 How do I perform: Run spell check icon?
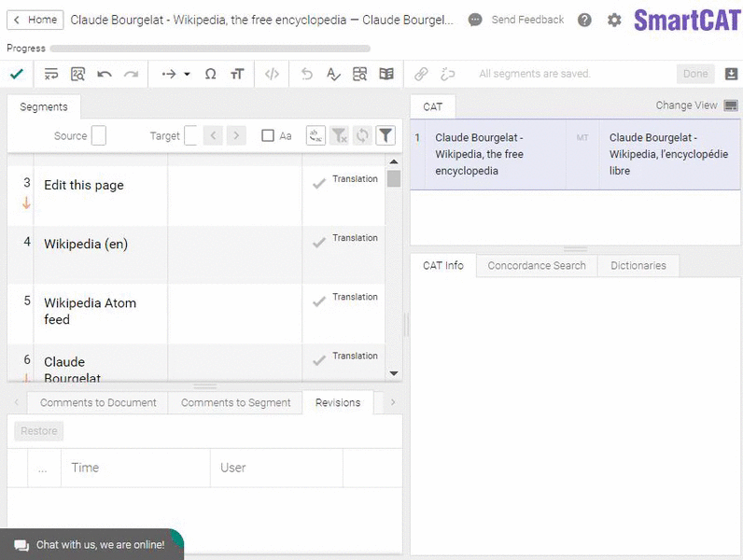click(x=333, y=74)
